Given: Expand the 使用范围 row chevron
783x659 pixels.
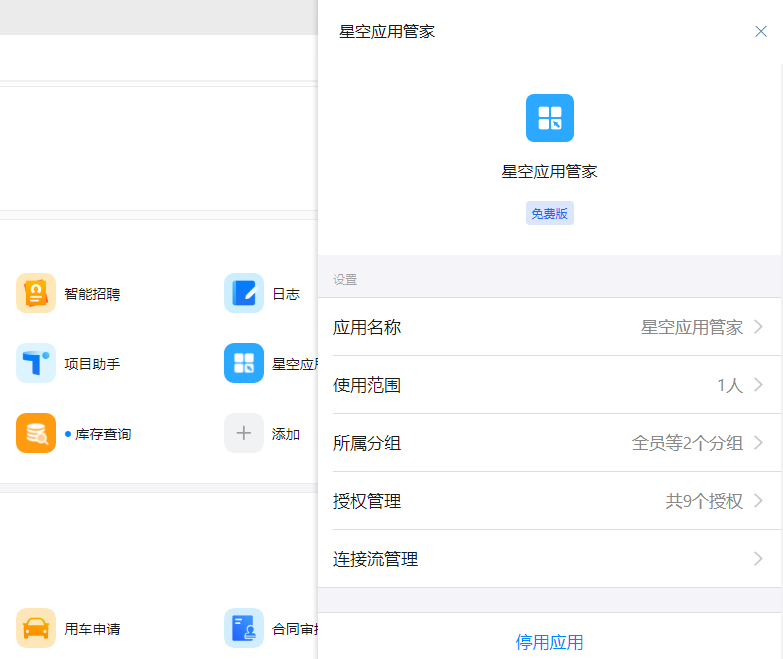Looking at the screenshot, I should point(759,385).
